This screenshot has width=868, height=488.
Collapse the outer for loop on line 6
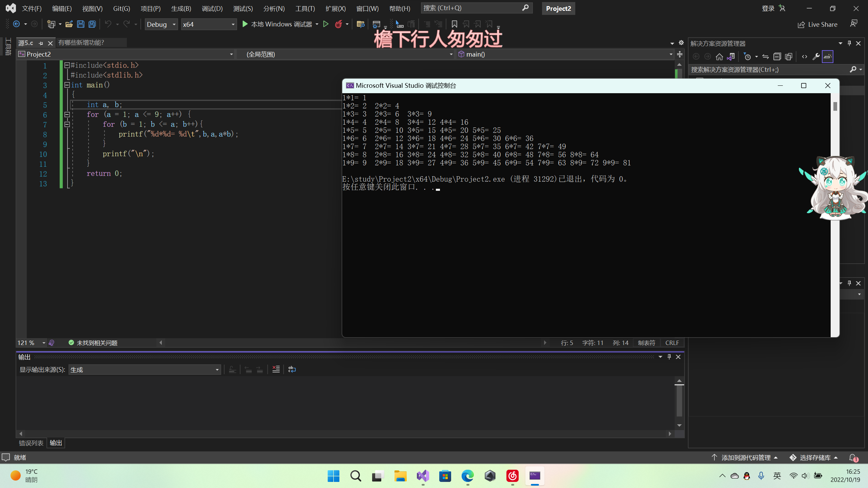click(x=67, y=115)
